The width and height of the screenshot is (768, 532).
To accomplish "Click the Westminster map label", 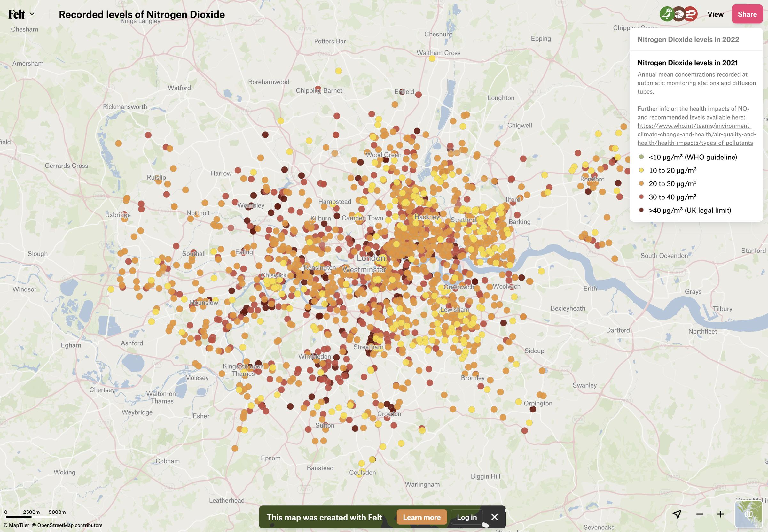I will [364, 269].
